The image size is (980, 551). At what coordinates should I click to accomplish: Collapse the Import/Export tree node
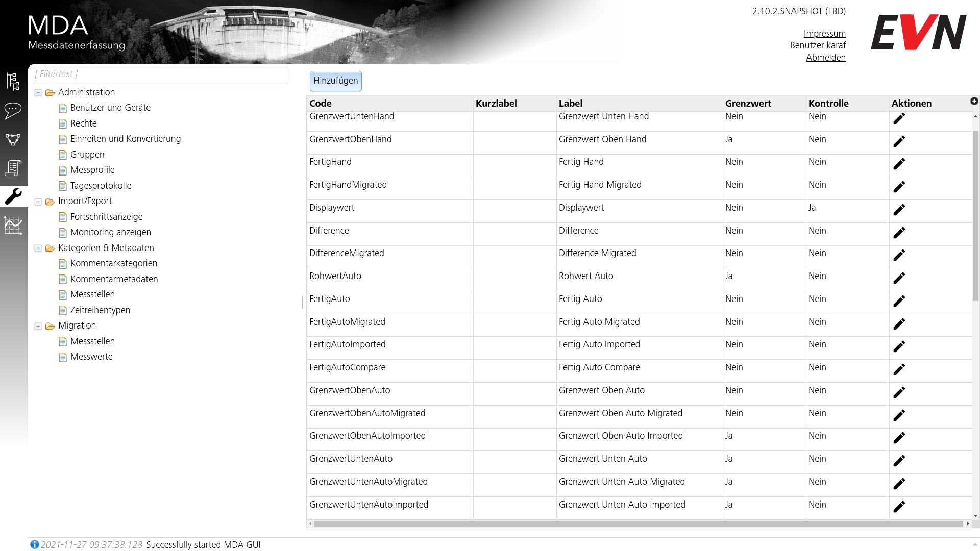pos(38,201)
